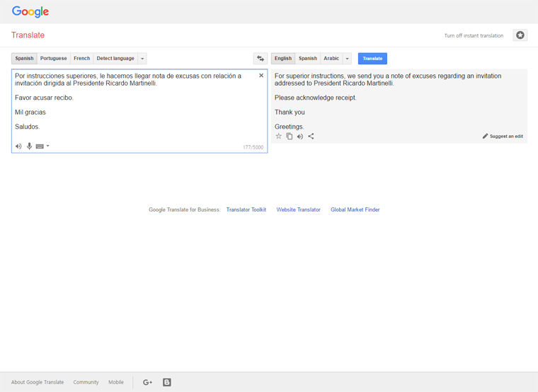Select French as source language
538x392 pixels.
(x=81, y=58)
